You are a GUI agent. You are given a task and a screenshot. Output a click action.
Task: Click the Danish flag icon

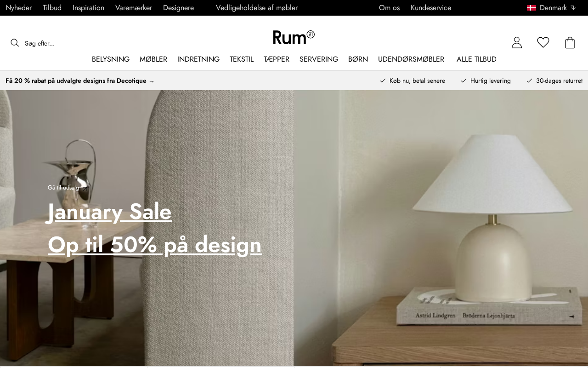(531, 8)
